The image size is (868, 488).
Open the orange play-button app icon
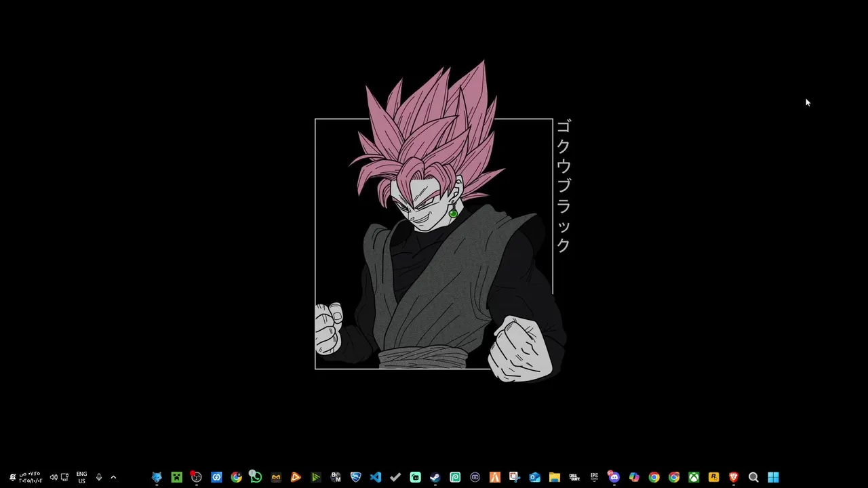[296, 477]
